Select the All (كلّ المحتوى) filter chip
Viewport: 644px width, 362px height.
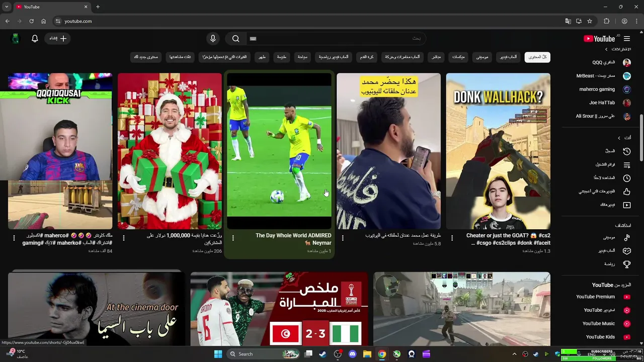537,57
